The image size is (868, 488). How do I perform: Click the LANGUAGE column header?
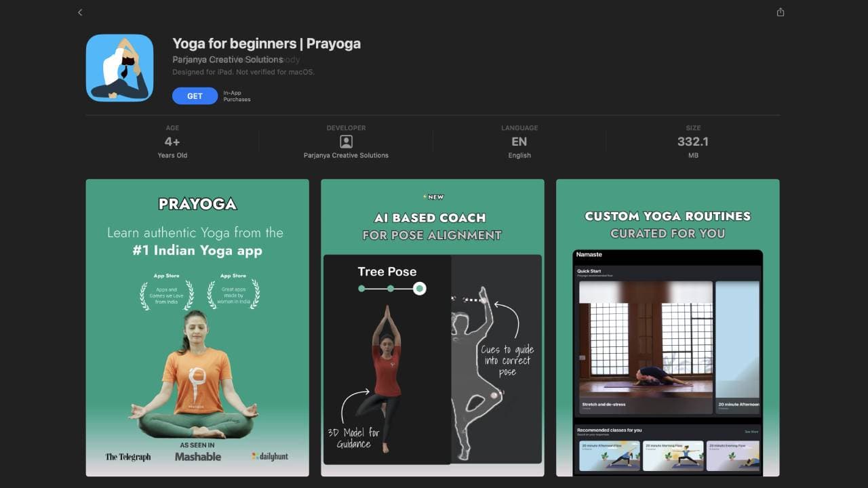click(x=519, y=128)
